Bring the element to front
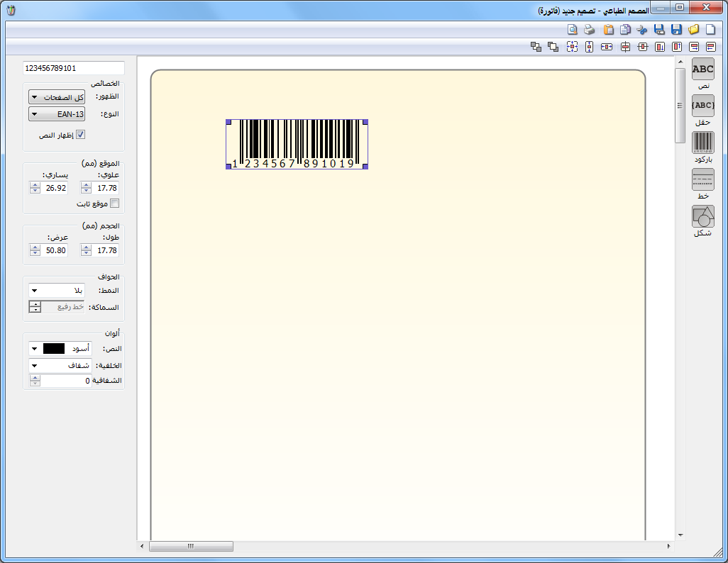Image resolution: width=728 pixels, height=563 pixels. click(x=553, y=46)
